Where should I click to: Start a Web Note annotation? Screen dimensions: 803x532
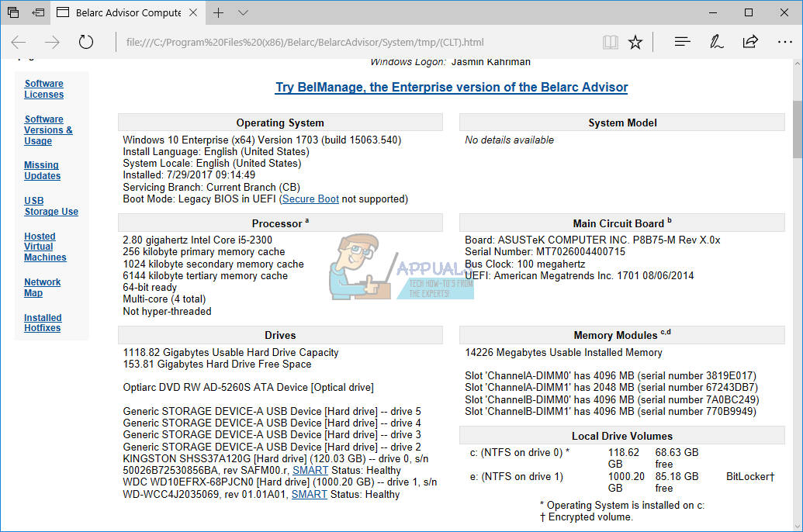pos(716,42)
